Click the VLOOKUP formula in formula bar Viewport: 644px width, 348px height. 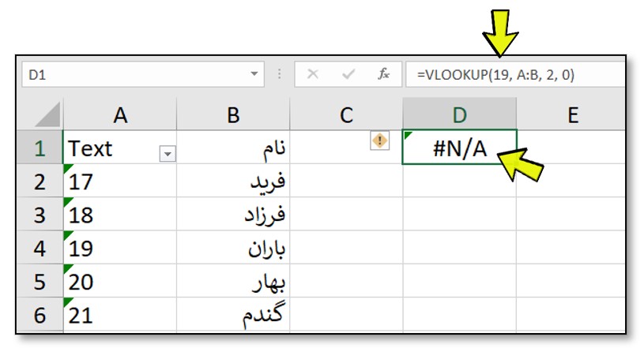(x=495, y=75)
